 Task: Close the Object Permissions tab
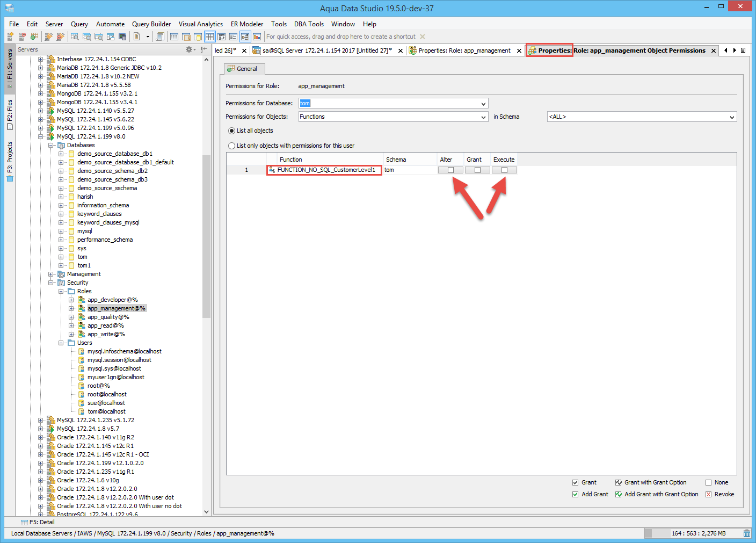coord(714,50)
